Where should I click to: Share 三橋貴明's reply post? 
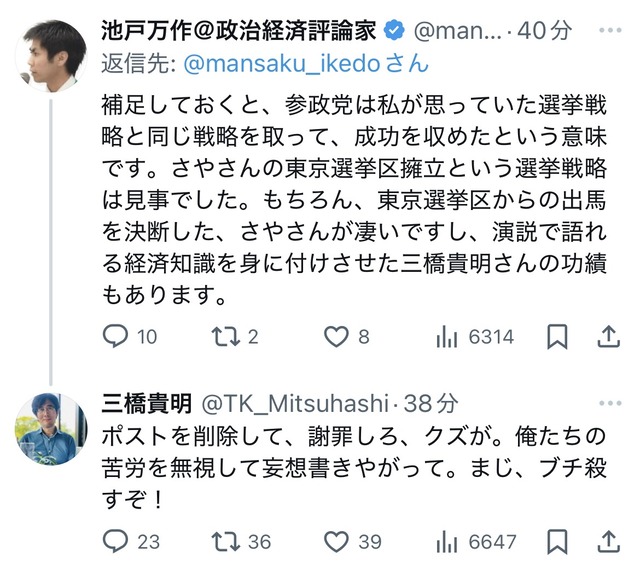coord(607,541)
